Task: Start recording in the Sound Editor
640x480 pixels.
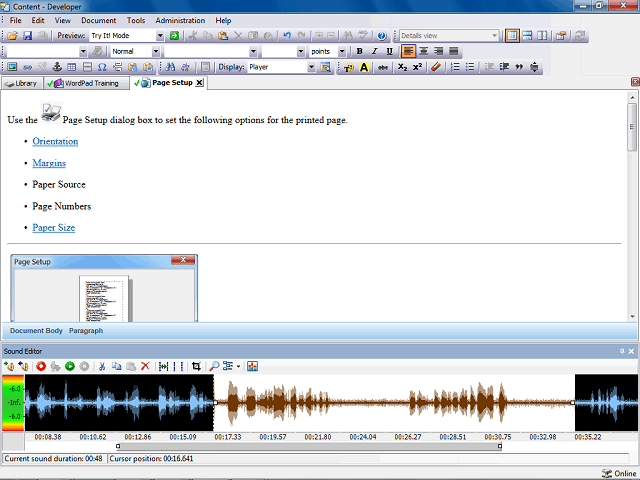Action: 41,366
